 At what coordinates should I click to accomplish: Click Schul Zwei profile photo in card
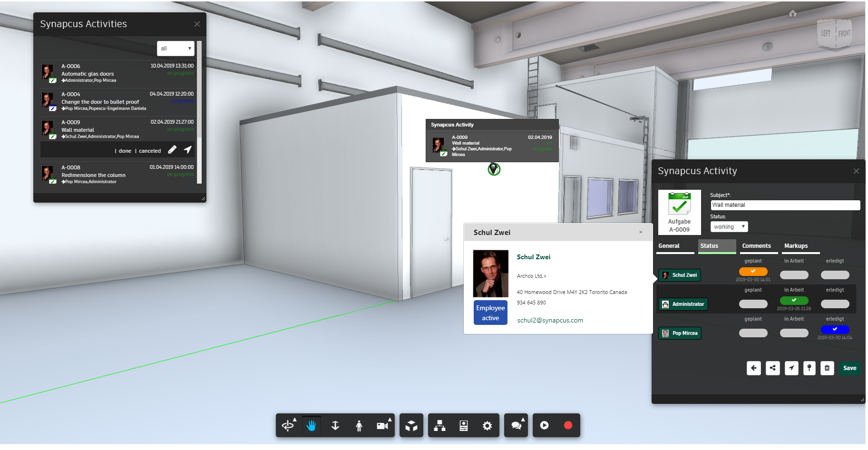(x=491, y=274)
